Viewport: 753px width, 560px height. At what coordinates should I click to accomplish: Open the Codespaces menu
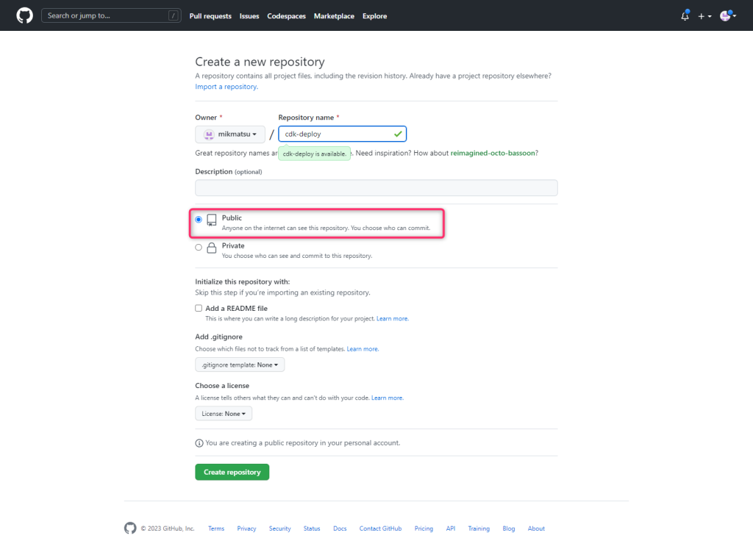(286, 15)
